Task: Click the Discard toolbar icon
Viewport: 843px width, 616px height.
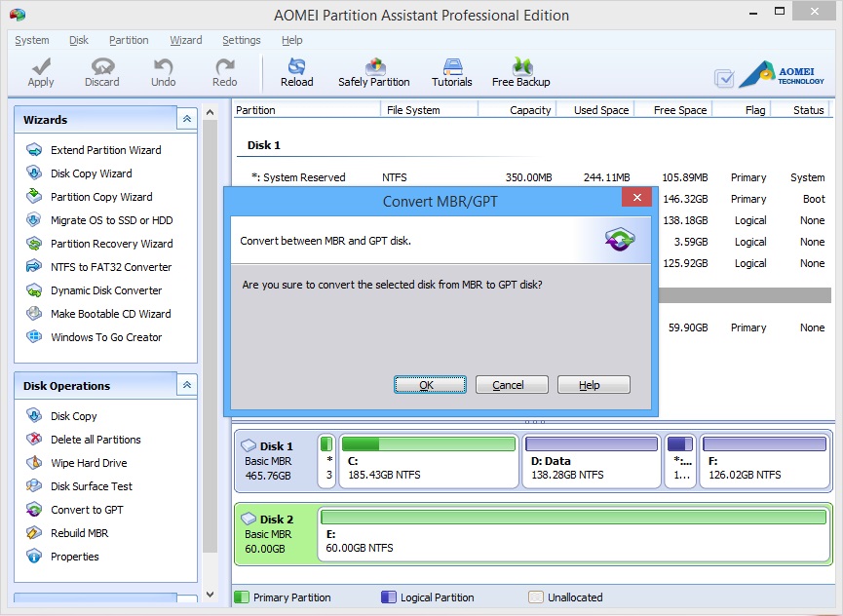Action: tap(102, 66)
